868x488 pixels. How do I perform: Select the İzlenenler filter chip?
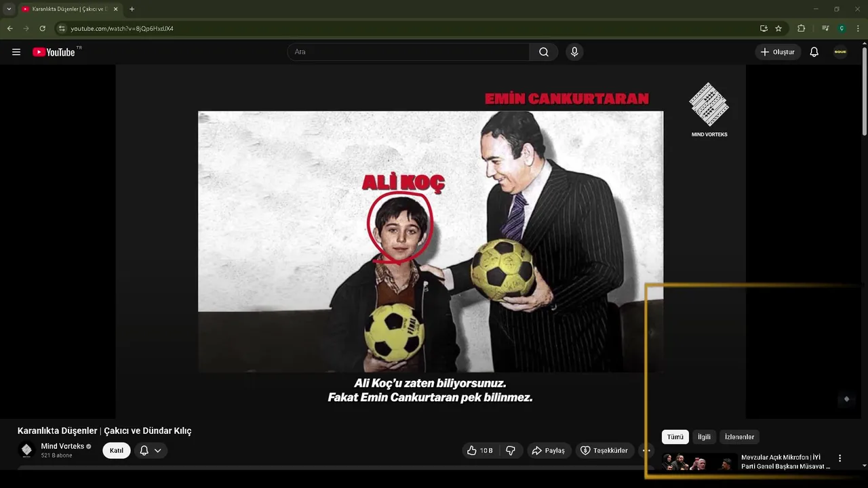(739, 437)
